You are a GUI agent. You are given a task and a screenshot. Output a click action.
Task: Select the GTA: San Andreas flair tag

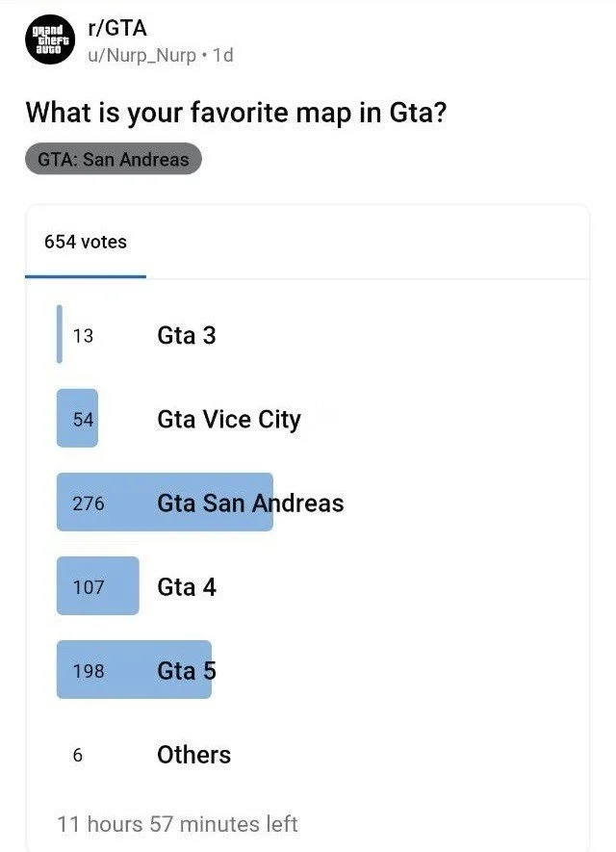coord(114,159)
